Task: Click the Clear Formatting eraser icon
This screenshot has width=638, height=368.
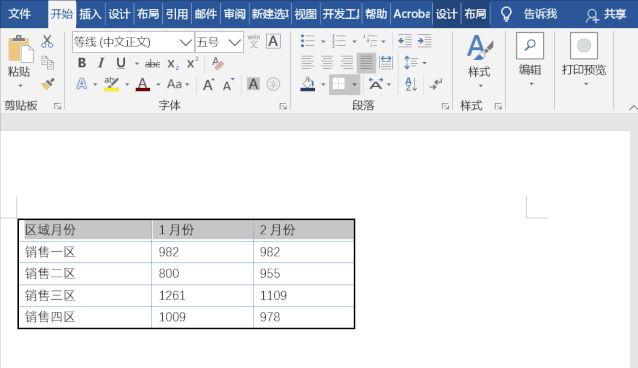Action: pos(217,63)
